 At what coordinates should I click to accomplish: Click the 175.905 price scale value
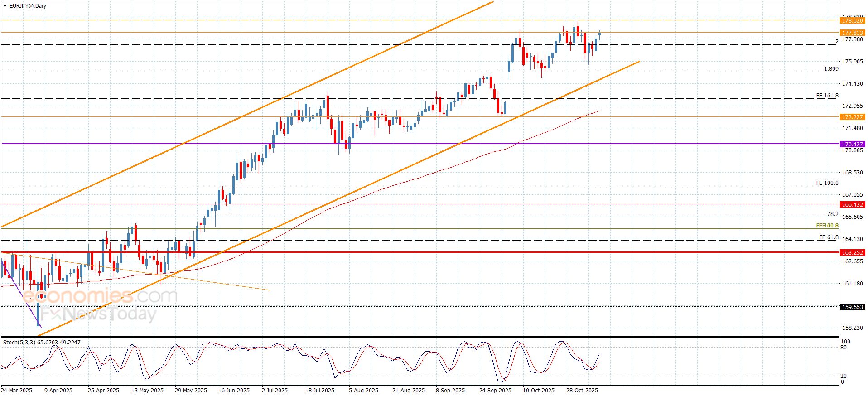[x=852, y=62]
